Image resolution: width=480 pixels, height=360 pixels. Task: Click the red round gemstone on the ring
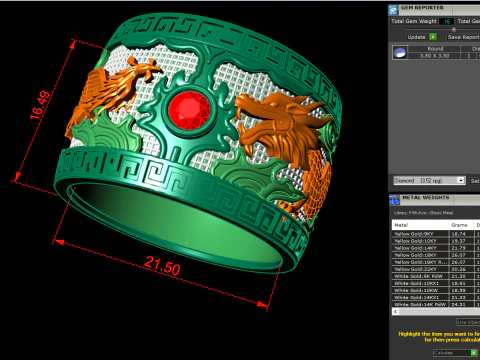189,110
